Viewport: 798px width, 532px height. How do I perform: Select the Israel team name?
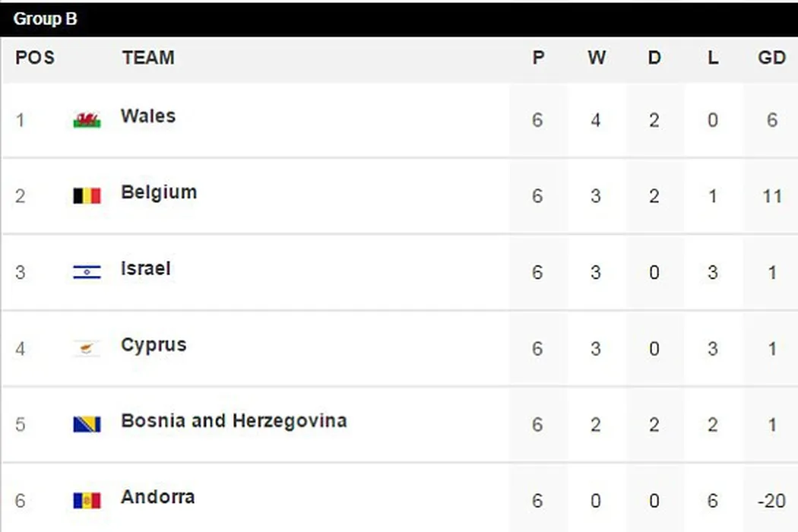(145, 268)
